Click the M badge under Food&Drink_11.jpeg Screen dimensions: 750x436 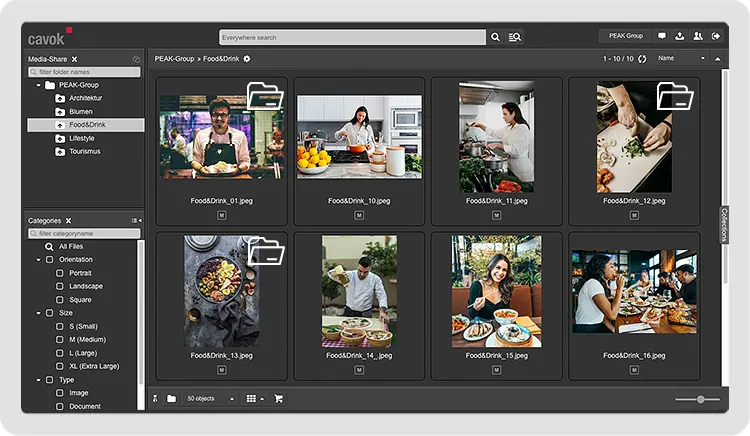pyautogui.click(x=496, y=216)
